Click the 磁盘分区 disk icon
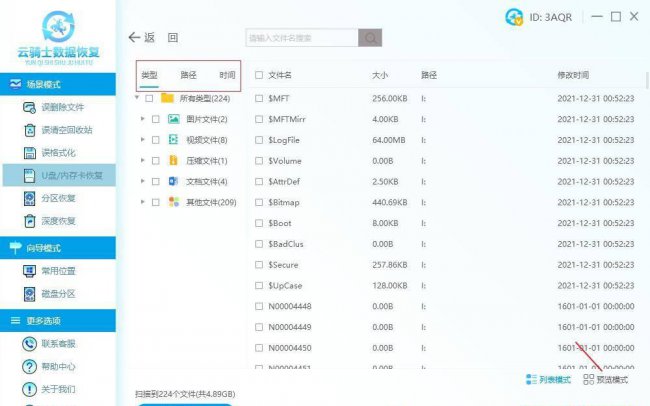 29,294
